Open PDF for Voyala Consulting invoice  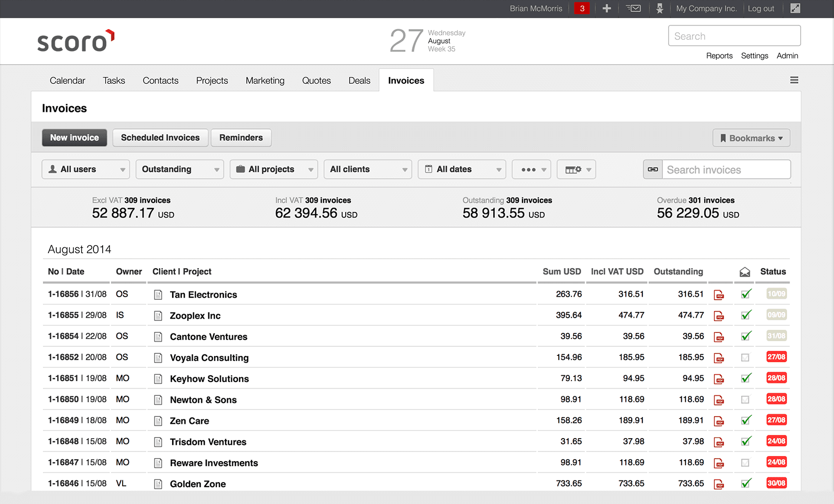[719, 357]
